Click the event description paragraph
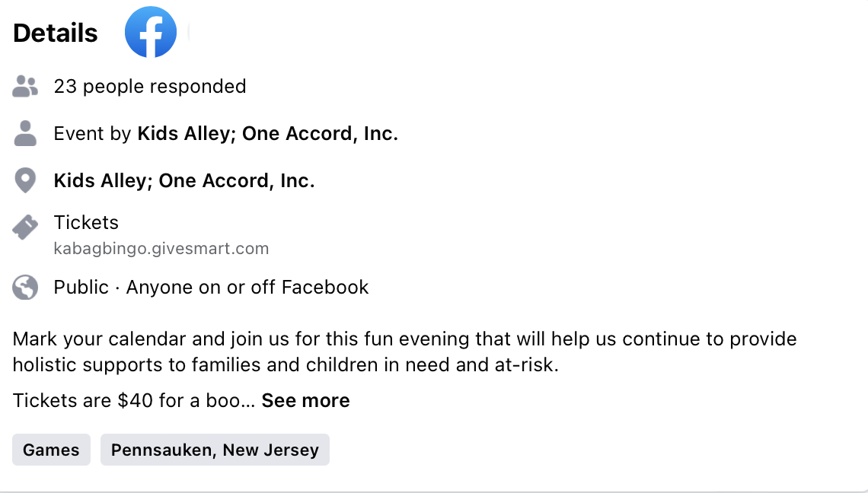This screenshot has height=493, width=868. (404, 351)
